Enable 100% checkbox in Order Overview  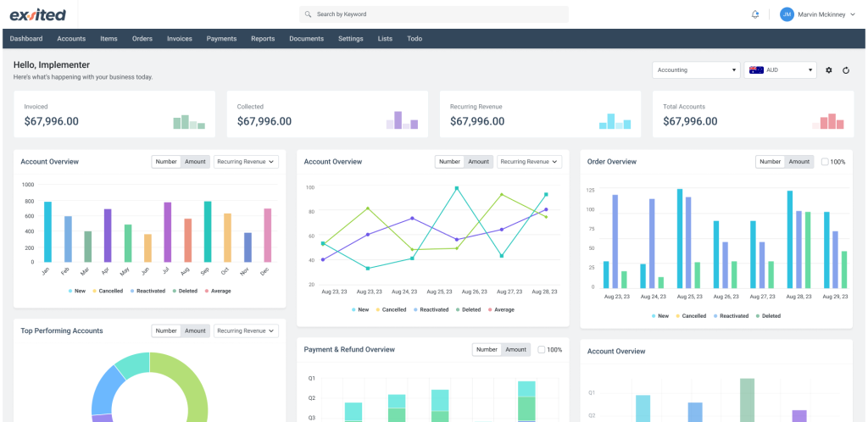(825, 162)
